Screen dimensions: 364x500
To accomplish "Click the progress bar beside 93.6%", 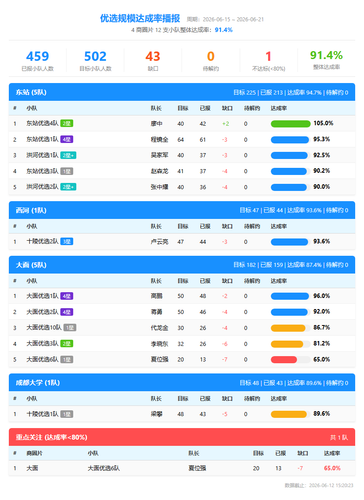I will tap(291, 242).
